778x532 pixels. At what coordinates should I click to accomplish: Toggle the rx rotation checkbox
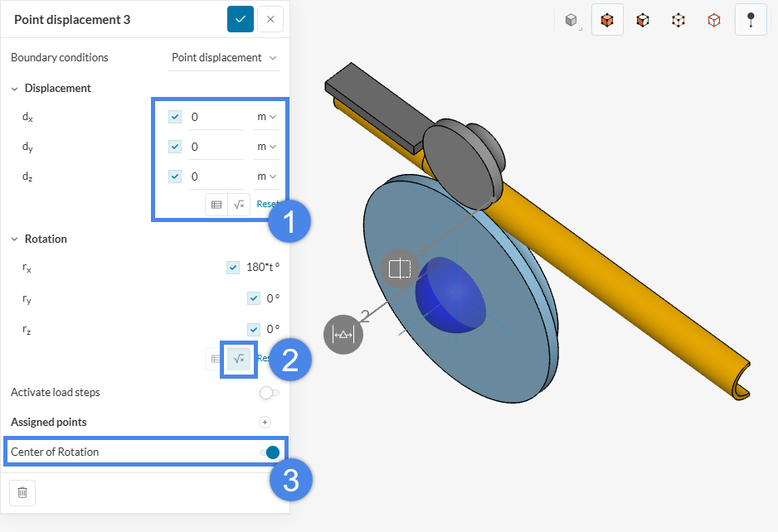tap(233, 268)
